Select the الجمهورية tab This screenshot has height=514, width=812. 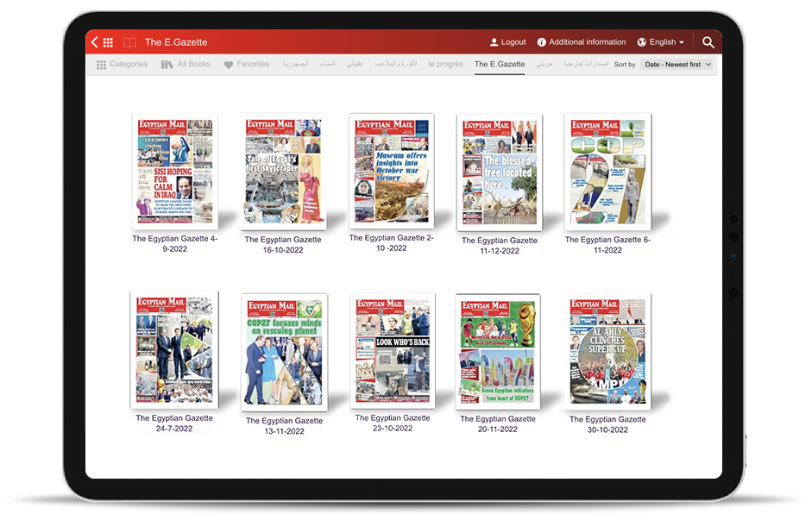[x=295, y=64]
